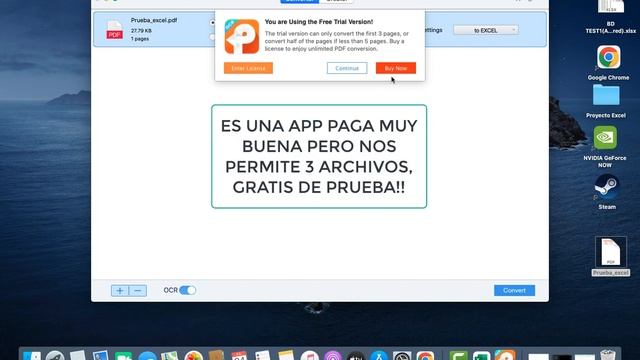
Task: Click the red PDF icon of Prueba_excel.pdf
Action: (x=115, y=30)
